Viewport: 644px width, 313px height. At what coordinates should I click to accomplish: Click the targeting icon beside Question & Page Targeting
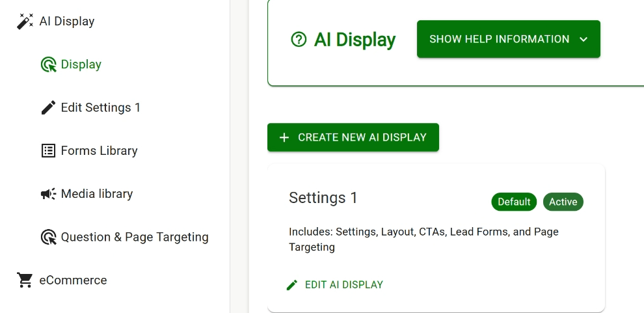tap(48, 238)
